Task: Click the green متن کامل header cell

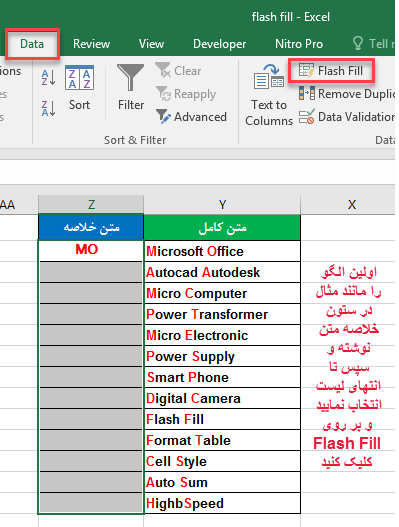Action: tap(222, 227)
